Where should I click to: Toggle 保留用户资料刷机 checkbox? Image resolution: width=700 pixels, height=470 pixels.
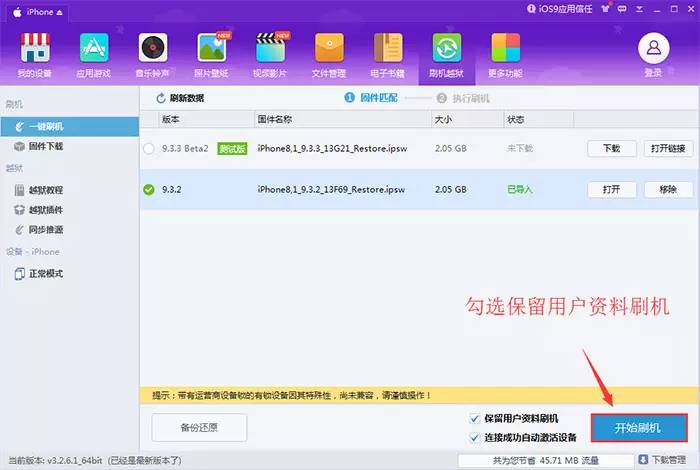tap(474, 419)
